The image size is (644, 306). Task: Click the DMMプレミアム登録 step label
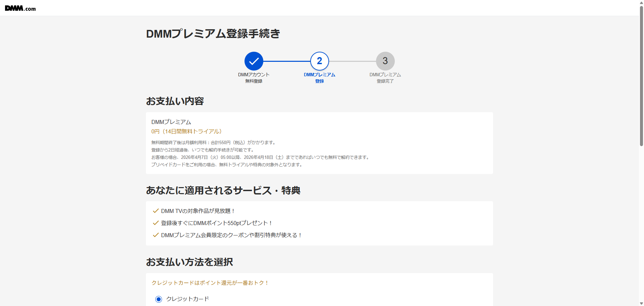tap(319, 78)
